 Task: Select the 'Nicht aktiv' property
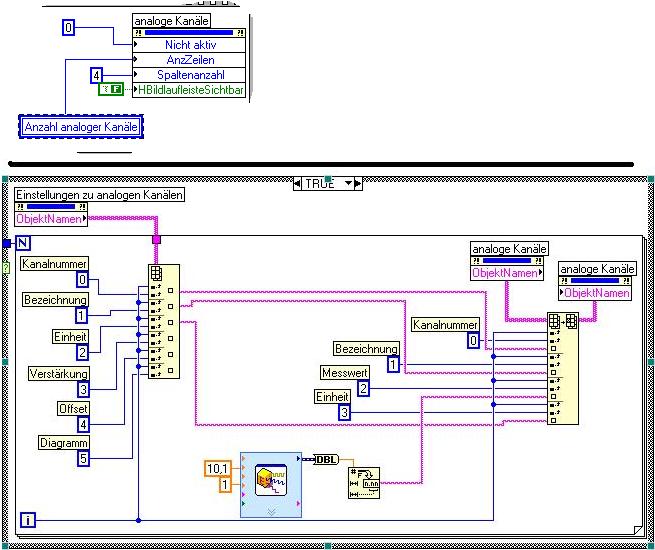coord(189,45)
